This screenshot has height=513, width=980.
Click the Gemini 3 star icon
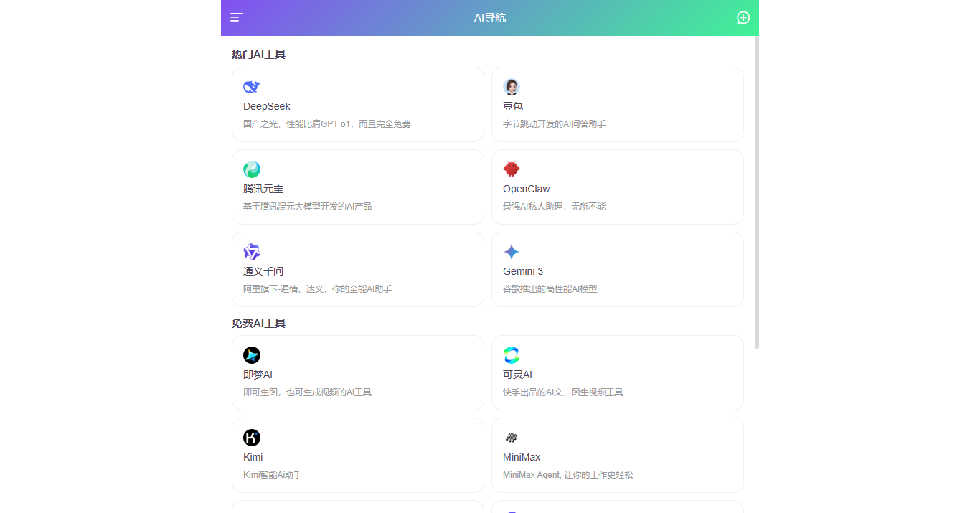point(512,252)
